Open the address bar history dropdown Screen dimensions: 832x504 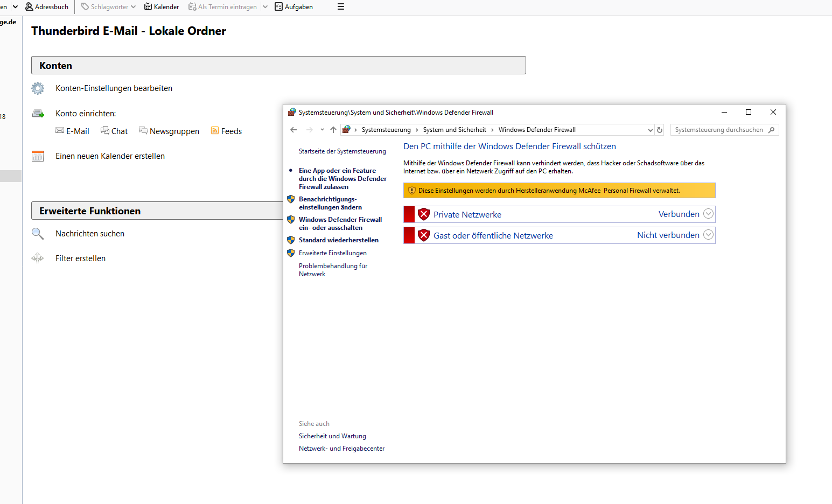click(650, 130)
